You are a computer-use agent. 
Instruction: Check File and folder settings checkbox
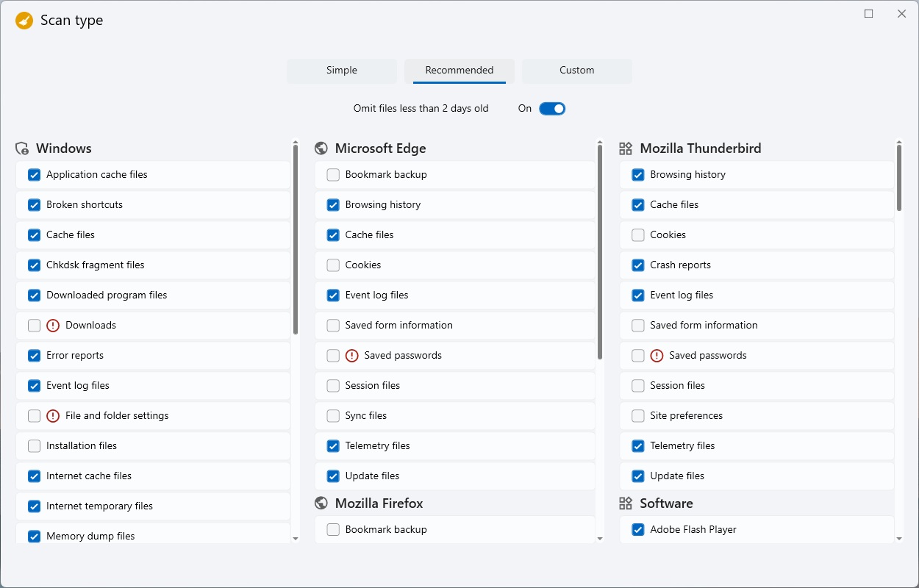click(34, 416)
